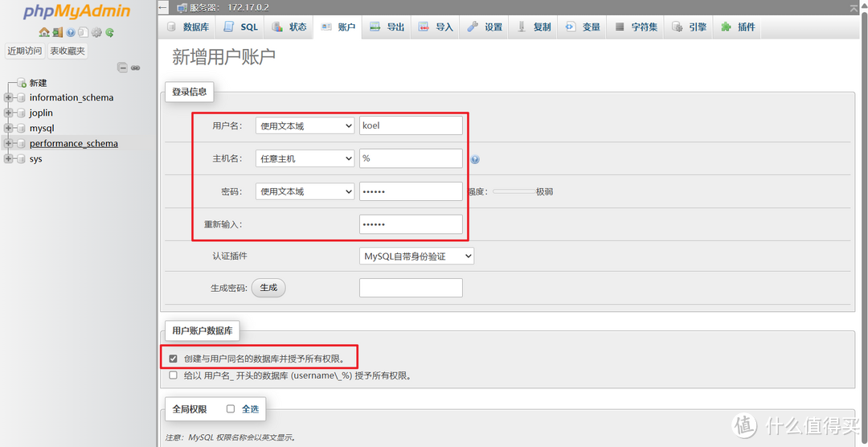Check the global privileges 全选 checkbox
868x447 pixels.
coord(231,409)
